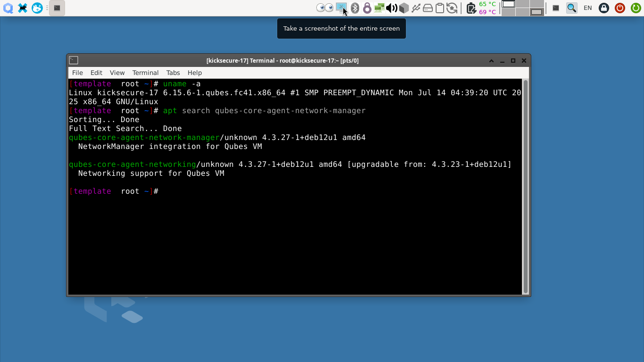Open the Qubes disk space widget
The image size is (644, 362).
click(428, 8)
